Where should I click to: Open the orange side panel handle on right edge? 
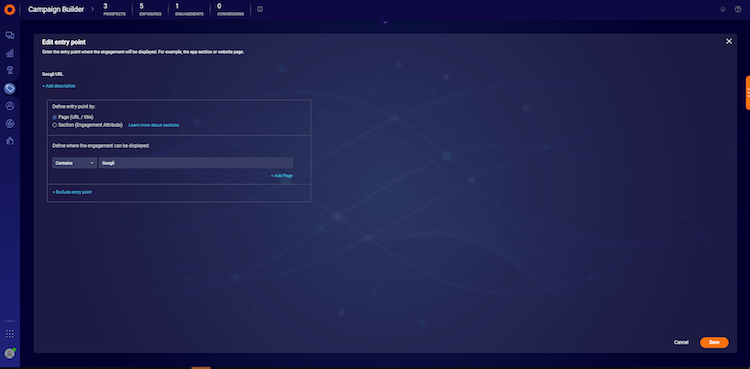click(748, 93)
